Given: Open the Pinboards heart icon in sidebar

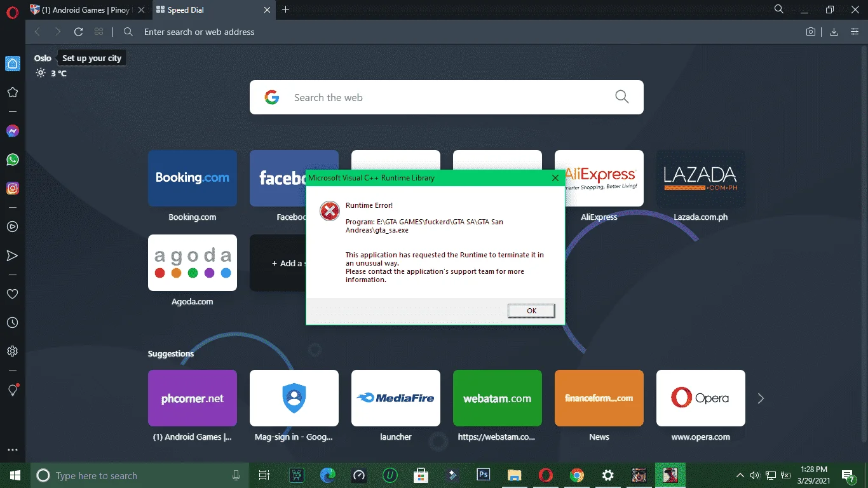Looking at the screenshot, I should pyautogui.click(x=12, y=294).
